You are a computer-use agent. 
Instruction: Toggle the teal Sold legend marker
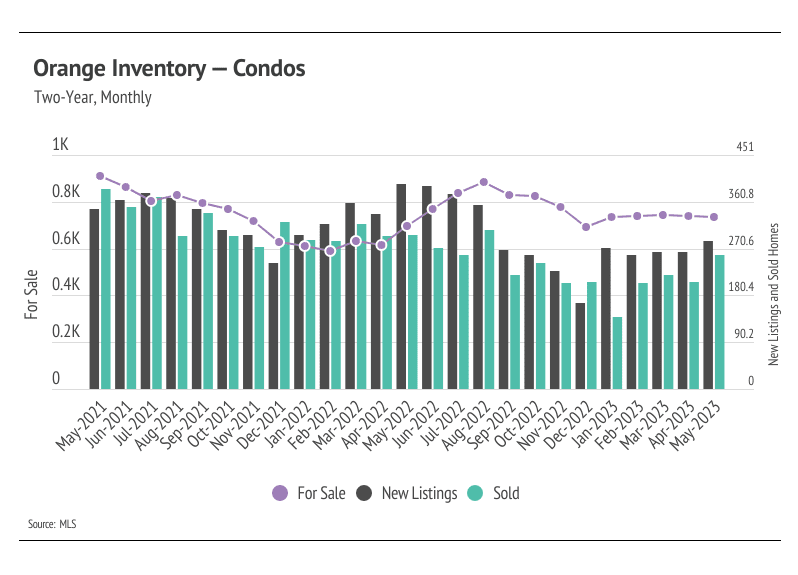[x=475, y=493]
